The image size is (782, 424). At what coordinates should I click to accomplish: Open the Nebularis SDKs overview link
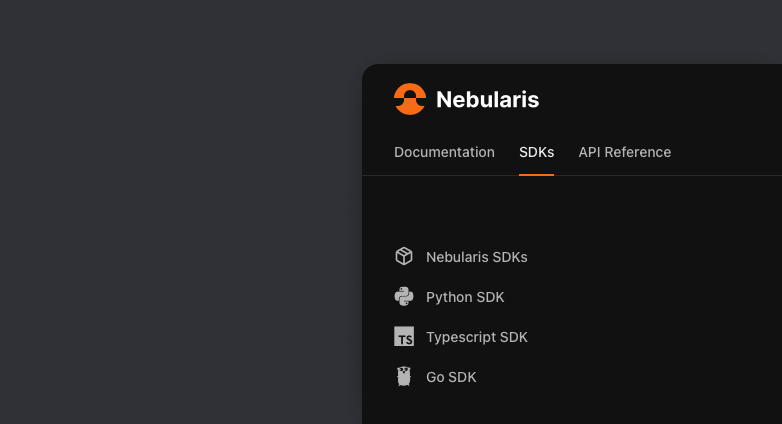[x=476, y=257]
